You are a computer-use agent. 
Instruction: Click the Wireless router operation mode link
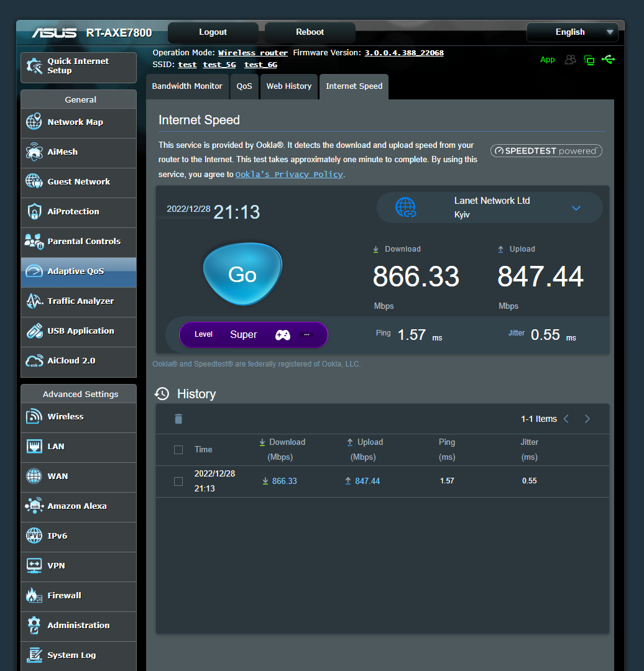point(252,53)
